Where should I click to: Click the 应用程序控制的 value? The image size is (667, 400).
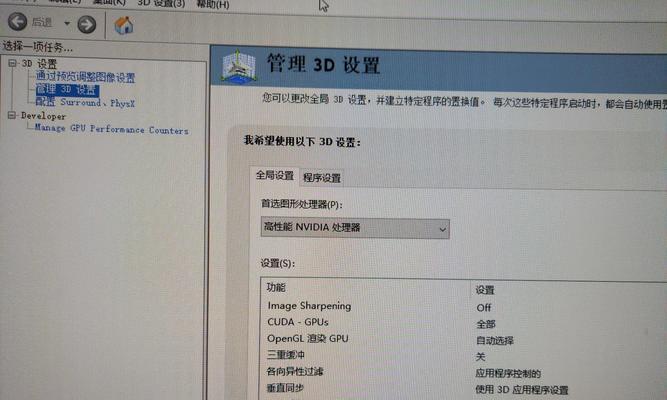pyautogui.click(x=508, y=374)
